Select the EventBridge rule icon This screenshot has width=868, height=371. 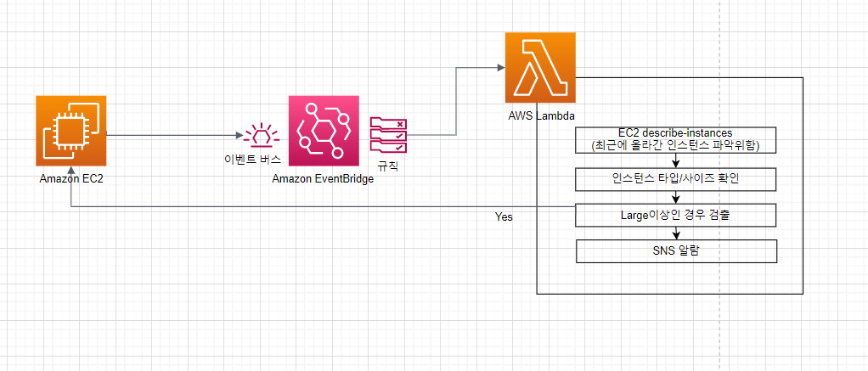pyautogui.click(x=389, y=134)
